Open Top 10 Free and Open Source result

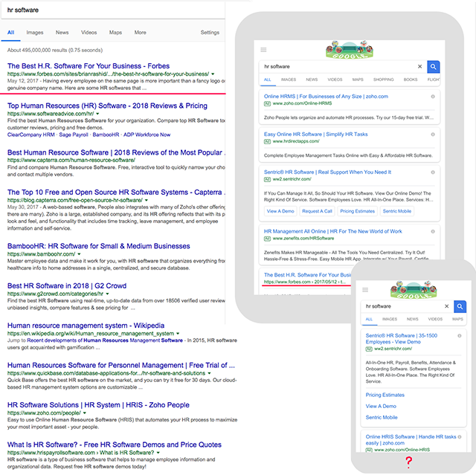pyautogui.click(x=116, y=192)
